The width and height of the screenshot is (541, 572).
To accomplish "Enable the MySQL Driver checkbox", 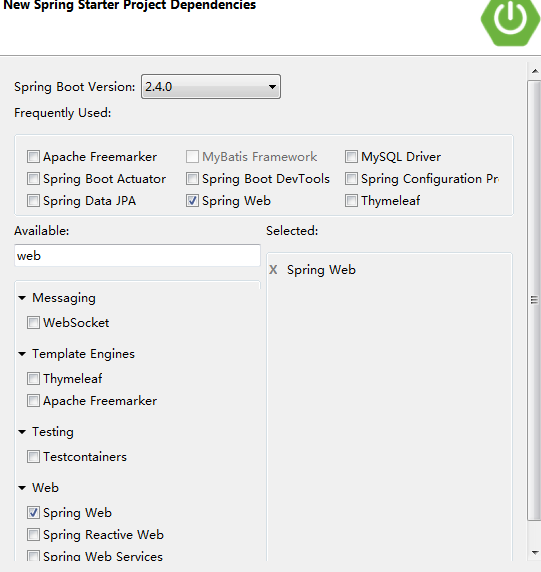I will [351, 156].
